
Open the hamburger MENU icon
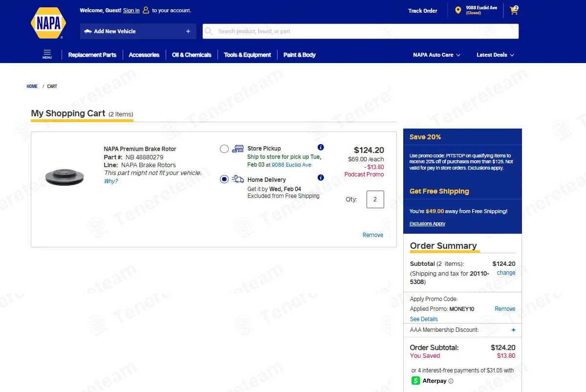click(47, 54)
